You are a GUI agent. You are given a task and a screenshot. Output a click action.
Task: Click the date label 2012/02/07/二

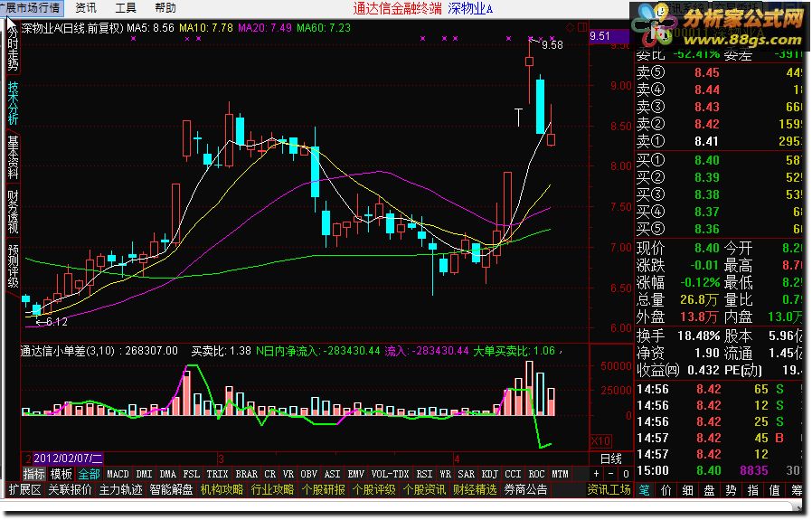click(68, 459)
